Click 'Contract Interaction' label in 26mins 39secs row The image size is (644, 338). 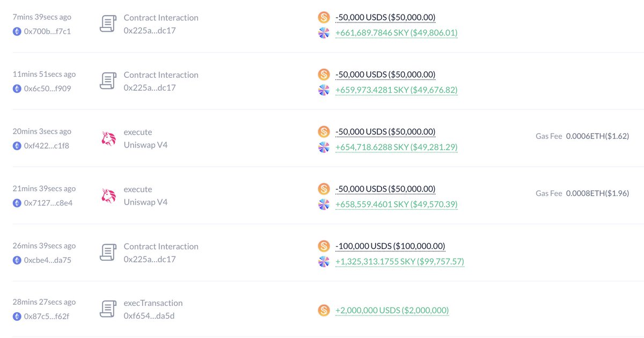click(x=161, y=247)
